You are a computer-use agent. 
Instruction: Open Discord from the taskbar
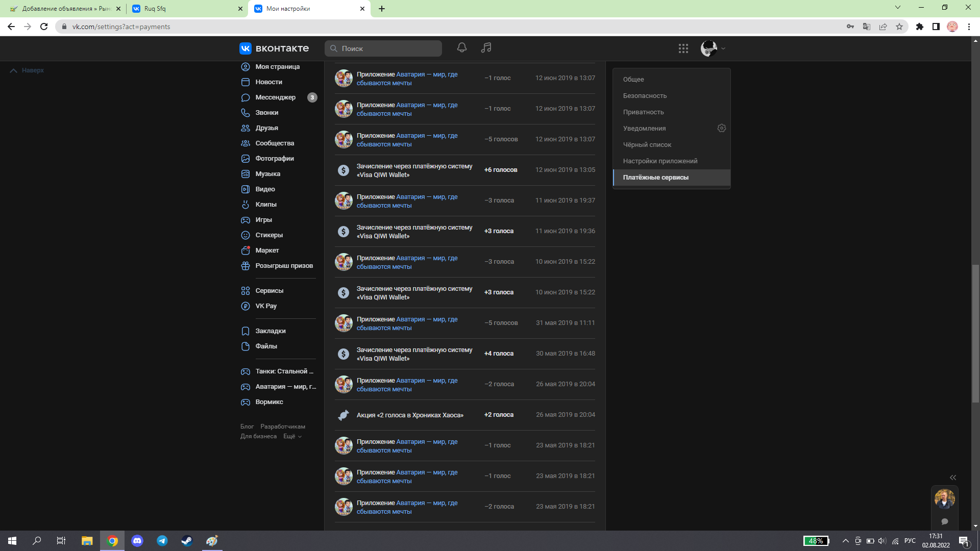pyautogui.click(x=137, y=541)
